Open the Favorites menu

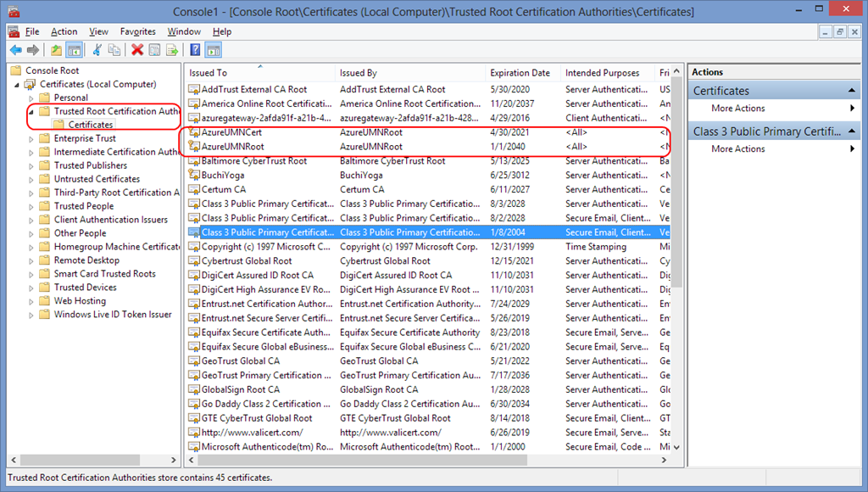(x=137, y=31)
